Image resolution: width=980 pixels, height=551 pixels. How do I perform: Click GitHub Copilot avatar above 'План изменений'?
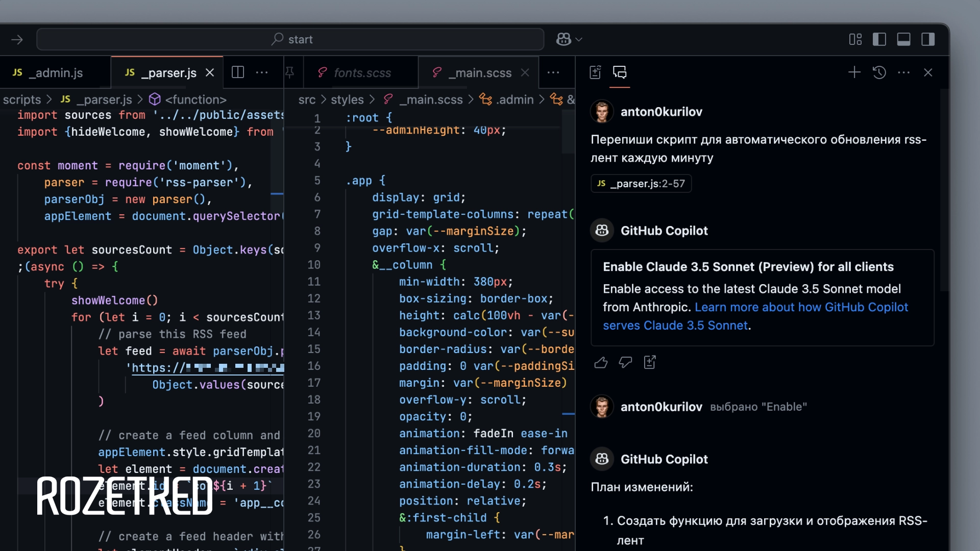click(602, 459)
